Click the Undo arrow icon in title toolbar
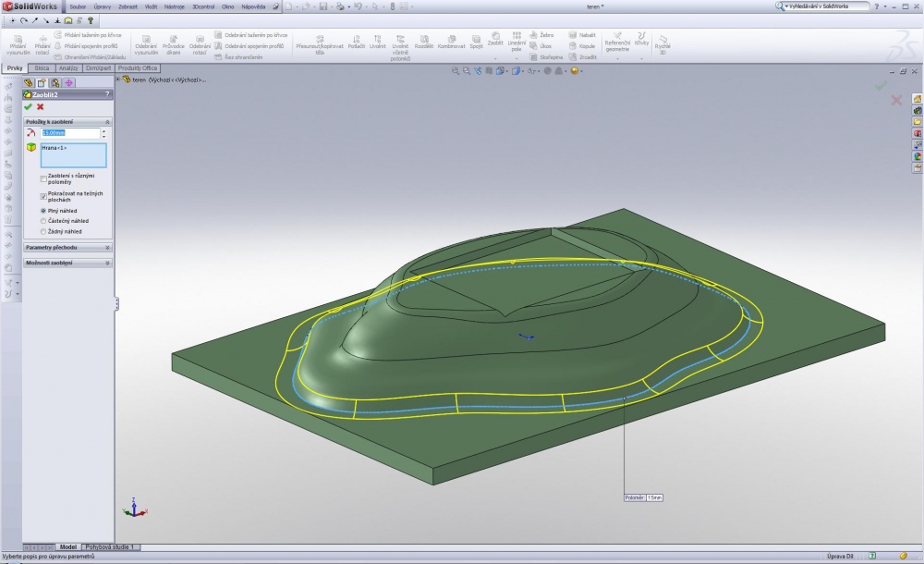Screen dimensions: 924x564 (357, 6)
